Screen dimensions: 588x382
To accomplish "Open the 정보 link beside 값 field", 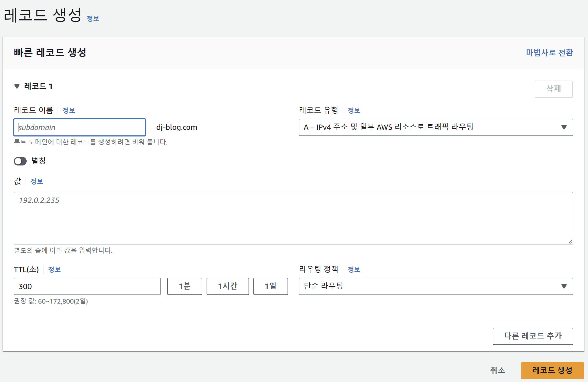I will coord(37,181).
